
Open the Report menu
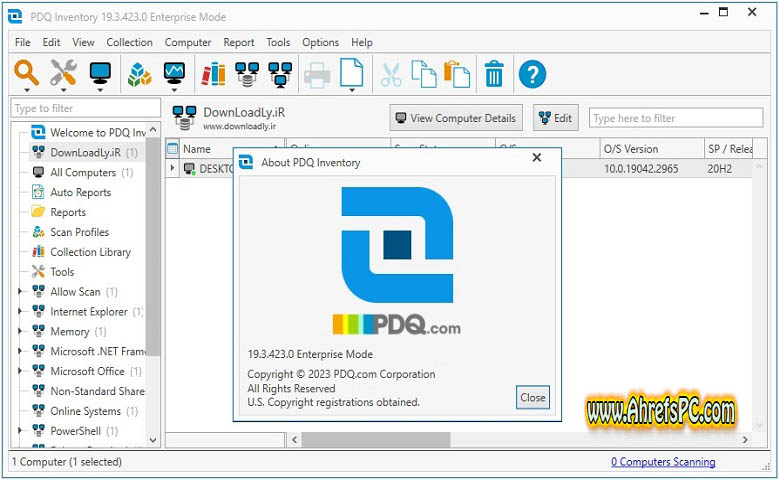click(x=239, y=42)
